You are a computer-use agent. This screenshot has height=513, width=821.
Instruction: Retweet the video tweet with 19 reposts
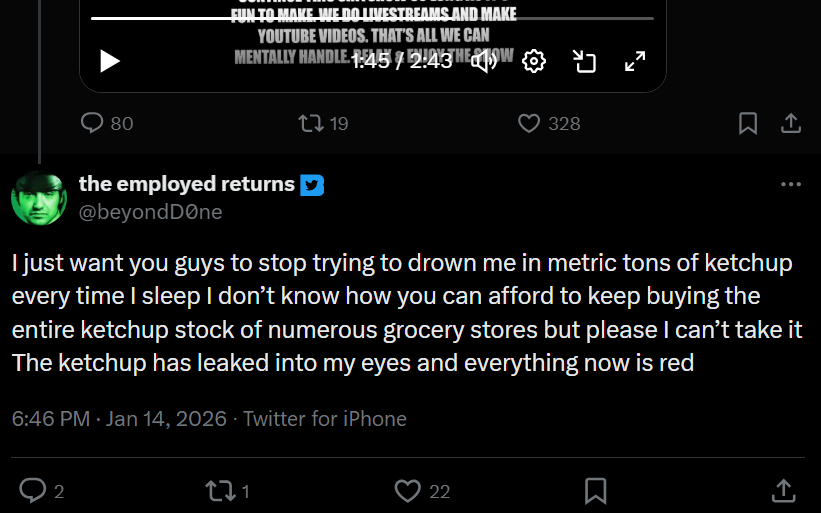[323, 124]
